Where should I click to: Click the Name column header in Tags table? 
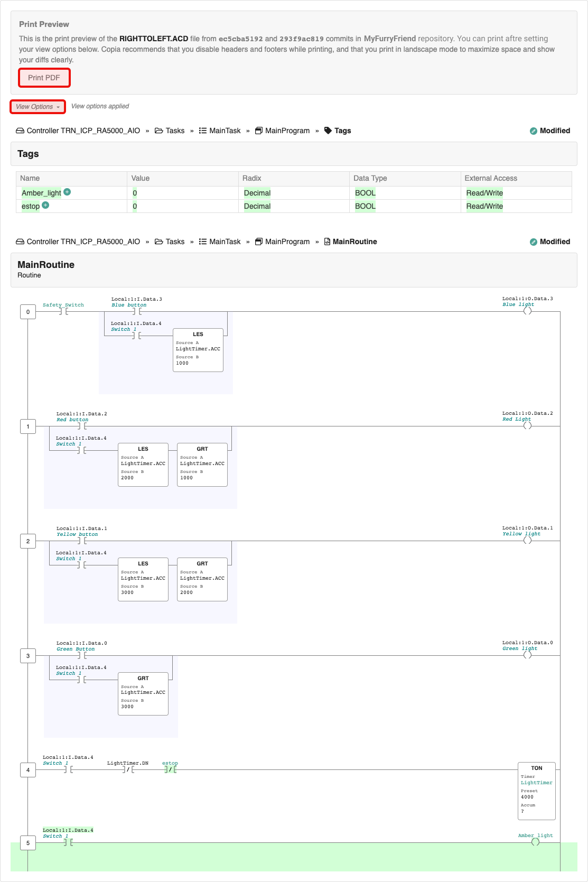[30, 178]
